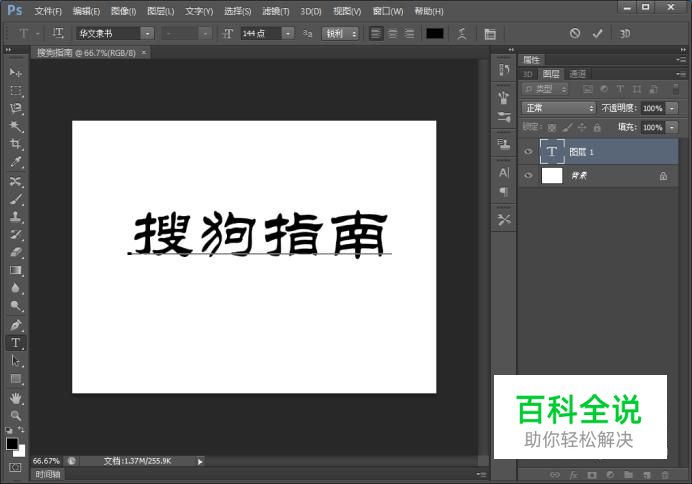Click the background color swatch
Image resolution: width=692 pixels, height=484 pixels.
[21, 452]
